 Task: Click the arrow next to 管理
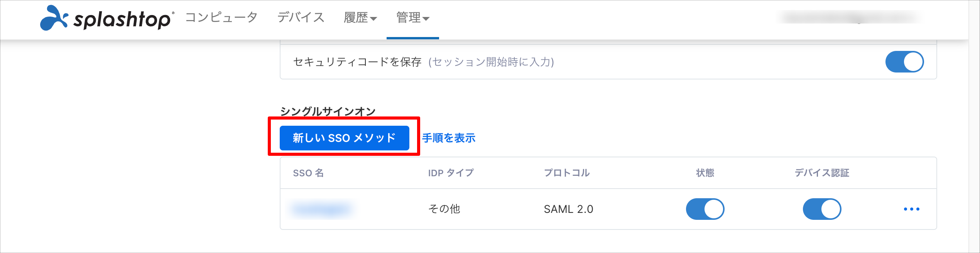pos(426,19)
